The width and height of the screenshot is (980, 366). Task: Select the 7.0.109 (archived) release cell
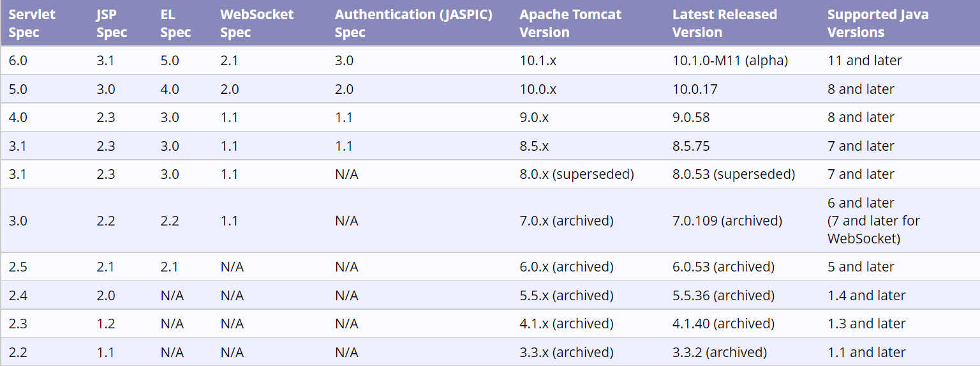(x=727, y=221)
